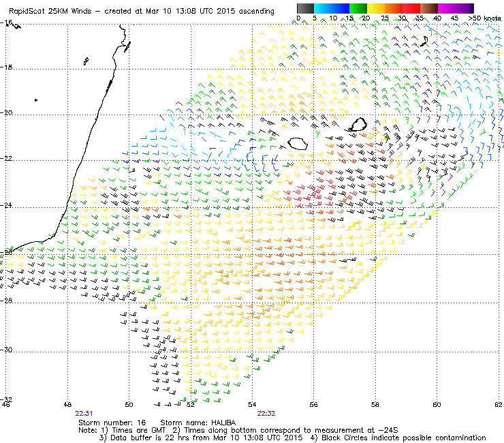Click the latitude axis label '-30'
Viewport: 504px width, 443px height.
[x=6, y=350]
